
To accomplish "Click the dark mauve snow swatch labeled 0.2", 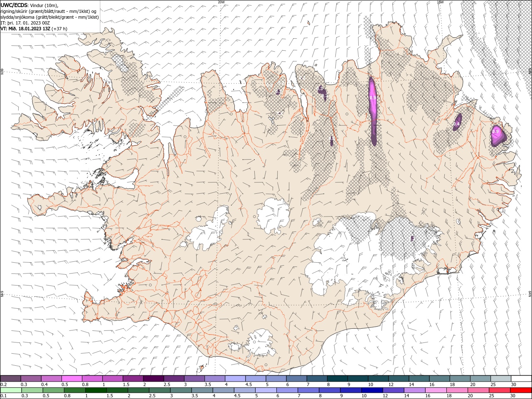I will coord(10,379).
